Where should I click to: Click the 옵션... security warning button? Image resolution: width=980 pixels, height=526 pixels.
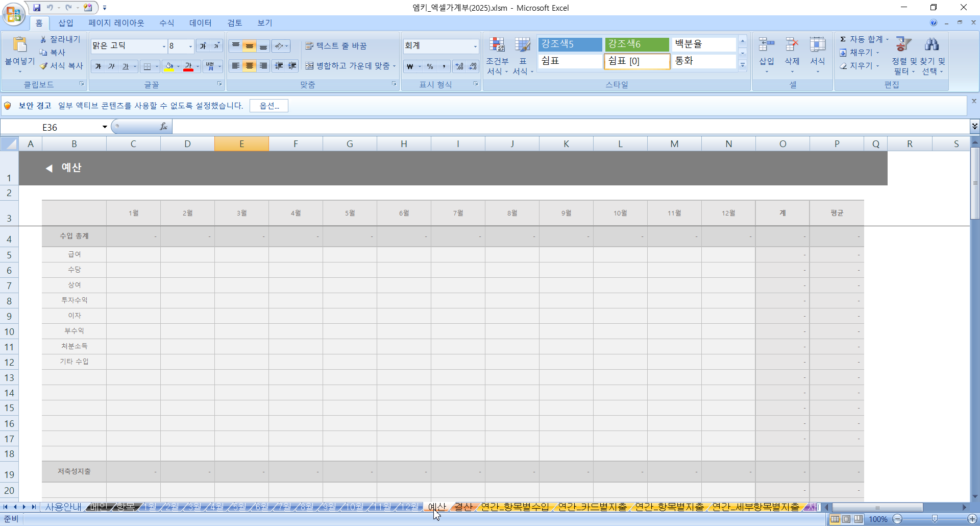(269, 106)
